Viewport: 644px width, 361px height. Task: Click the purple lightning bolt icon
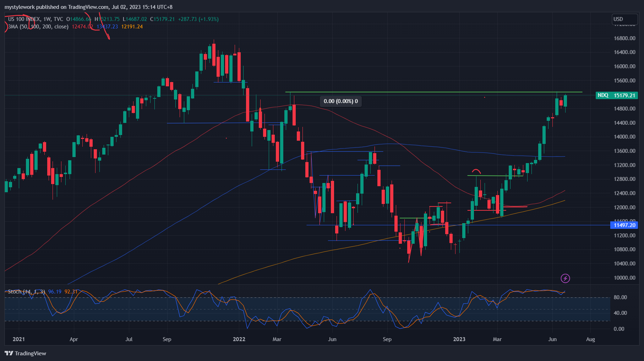coord(565,278)
